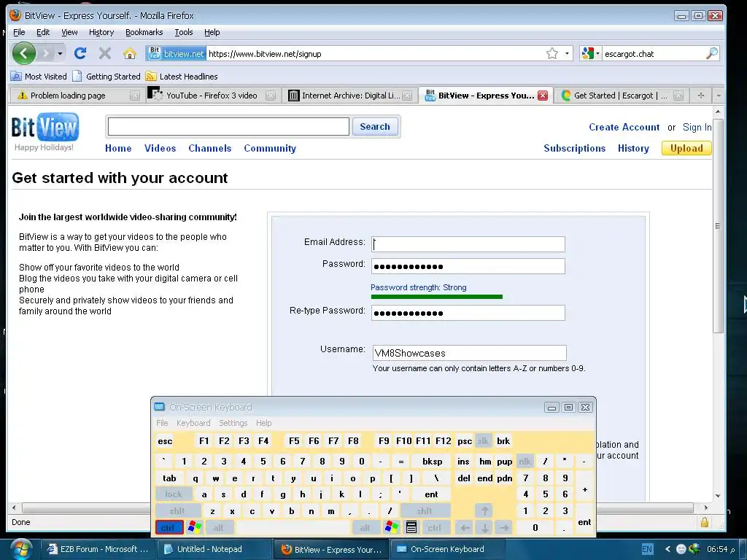Screen dimensions: 747x560
Task: Click the Password input field
Action: (x=468, y=266)
